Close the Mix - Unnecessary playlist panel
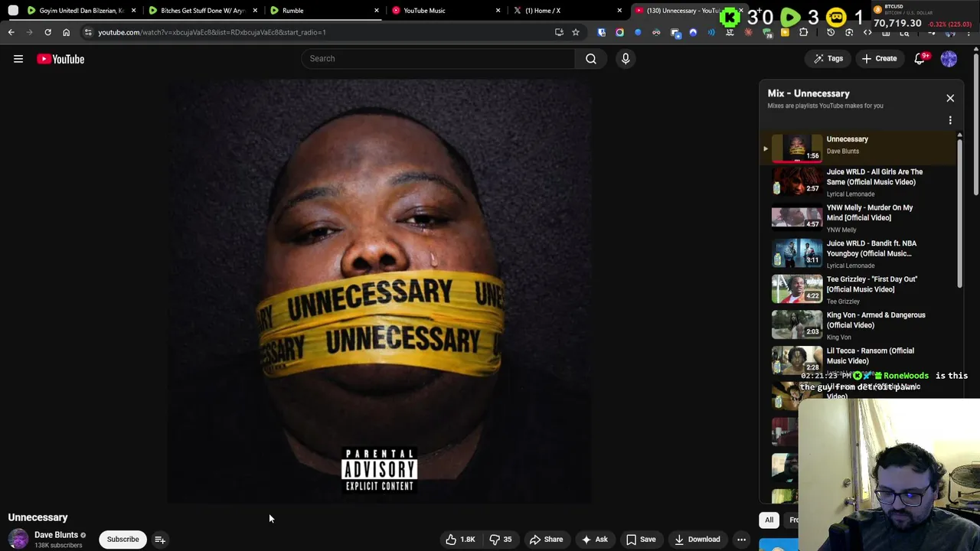Screen dimensions: 980x551 click(950, 98)
